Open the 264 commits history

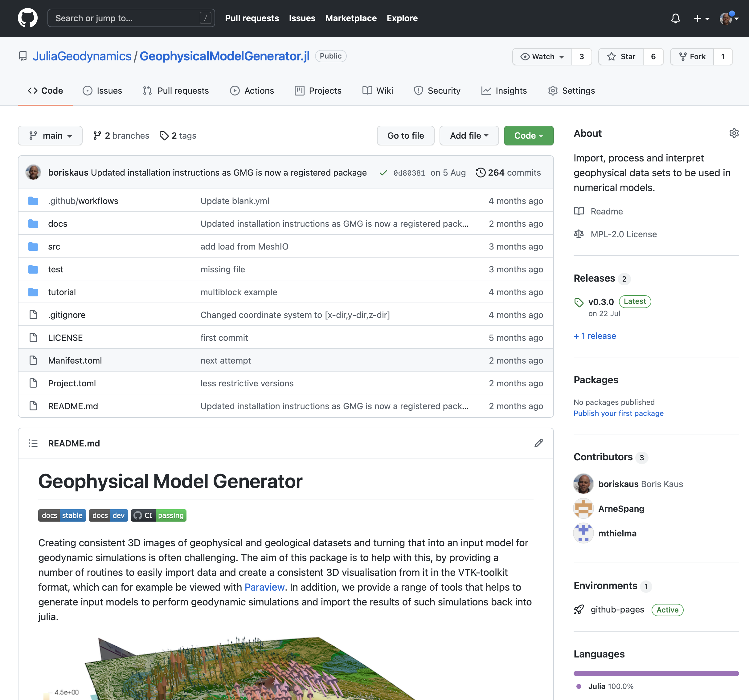pyautogui.click(x=508, y=173)
